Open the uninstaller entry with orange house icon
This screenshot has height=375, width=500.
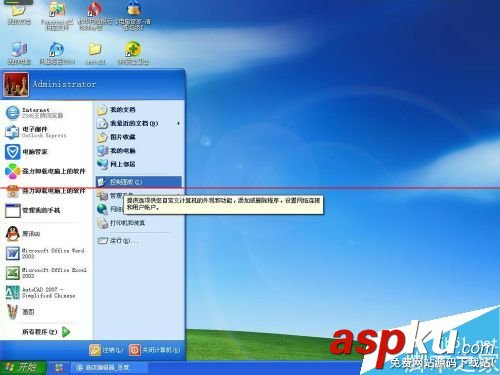coord(46,191)
